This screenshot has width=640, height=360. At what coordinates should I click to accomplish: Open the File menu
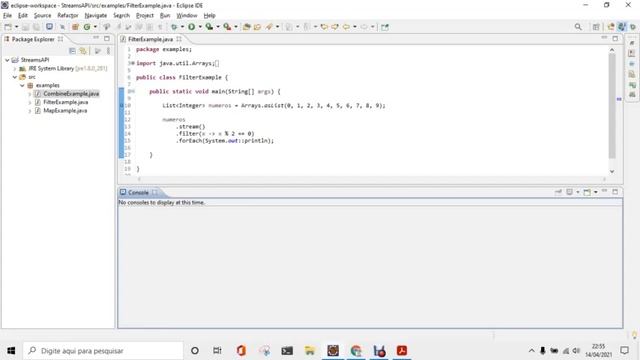(x=7, y=16)
